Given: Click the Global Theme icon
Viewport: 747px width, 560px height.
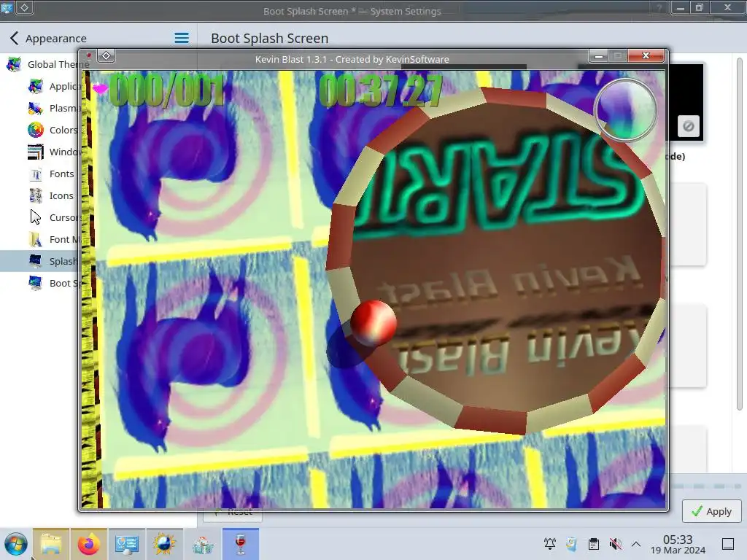Looking at the screenshot, I should [x=14, y=64].
